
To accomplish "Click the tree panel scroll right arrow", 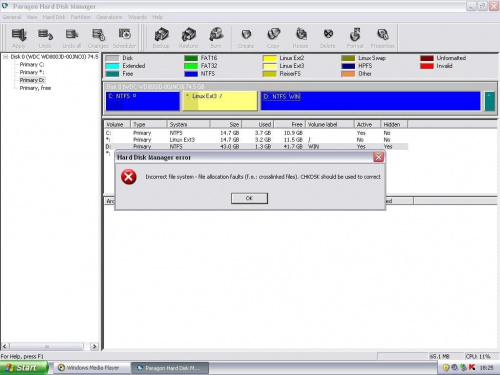I will [95, 347].
